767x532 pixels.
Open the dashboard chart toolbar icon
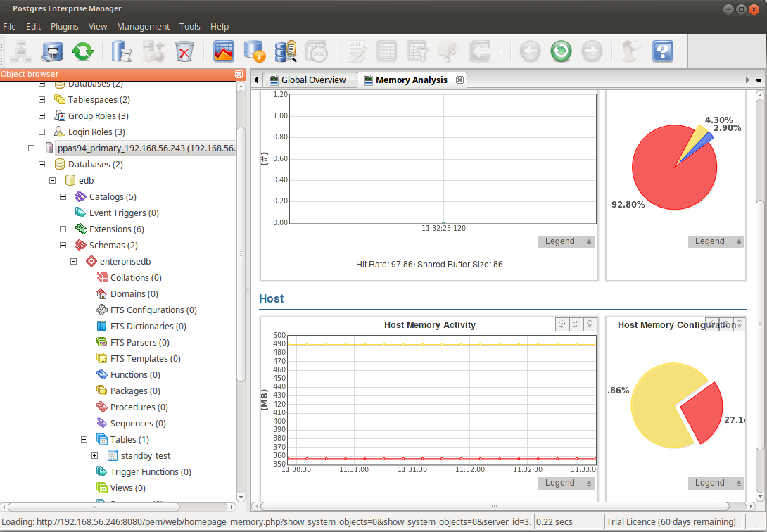224,51
